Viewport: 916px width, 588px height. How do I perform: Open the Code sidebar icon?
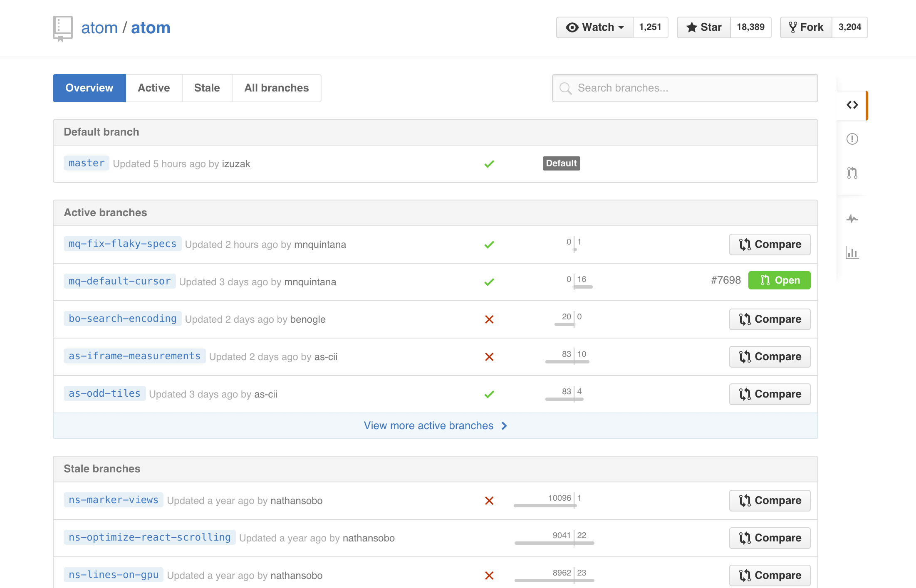[852, 105]
